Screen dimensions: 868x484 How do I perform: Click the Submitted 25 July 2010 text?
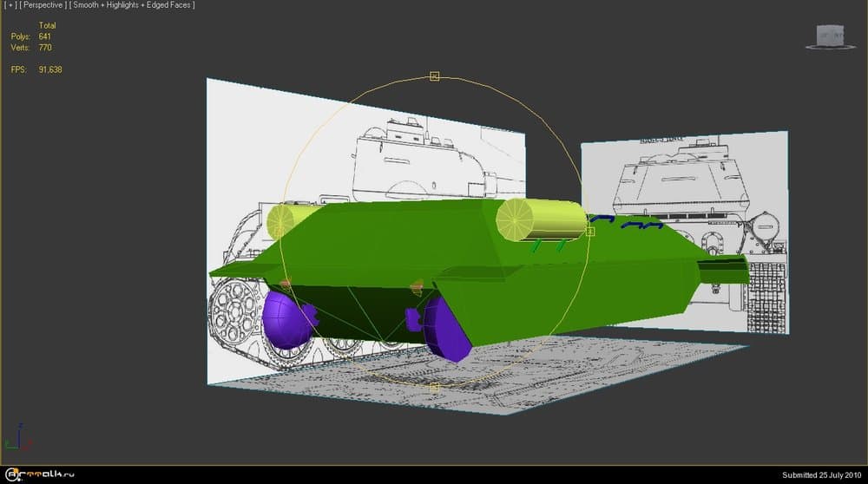pyautogui.click(x=820, y=474)
